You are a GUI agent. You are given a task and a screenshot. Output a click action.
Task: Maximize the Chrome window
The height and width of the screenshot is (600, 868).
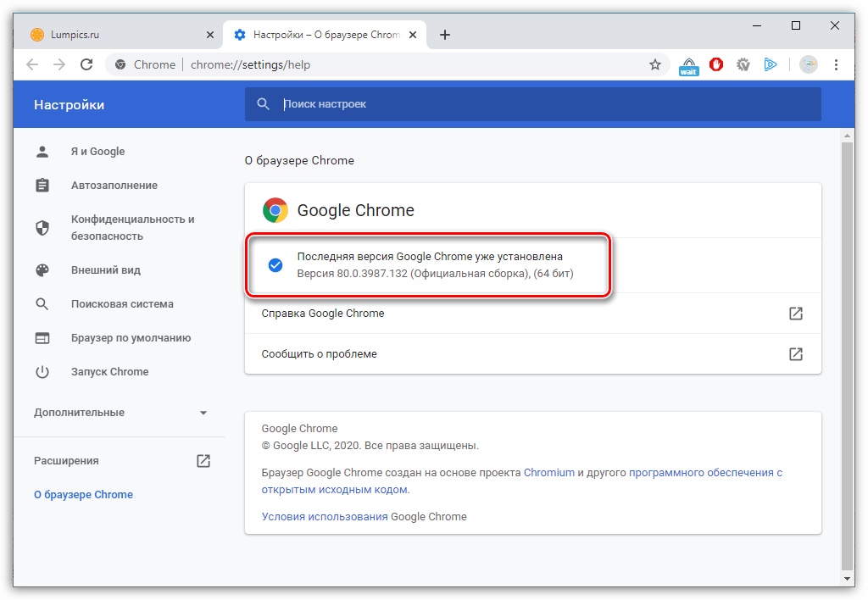(x=795, y=25)
